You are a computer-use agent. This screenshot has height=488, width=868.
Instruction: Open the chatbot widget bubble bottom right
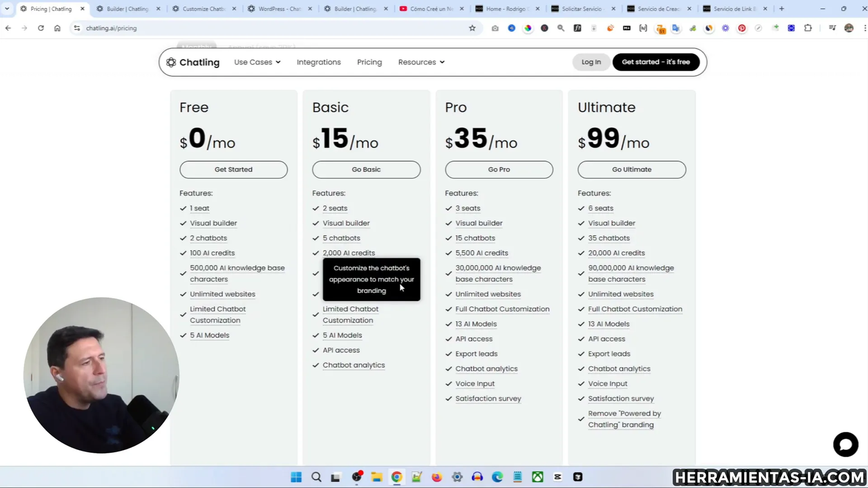pos(845,444)
